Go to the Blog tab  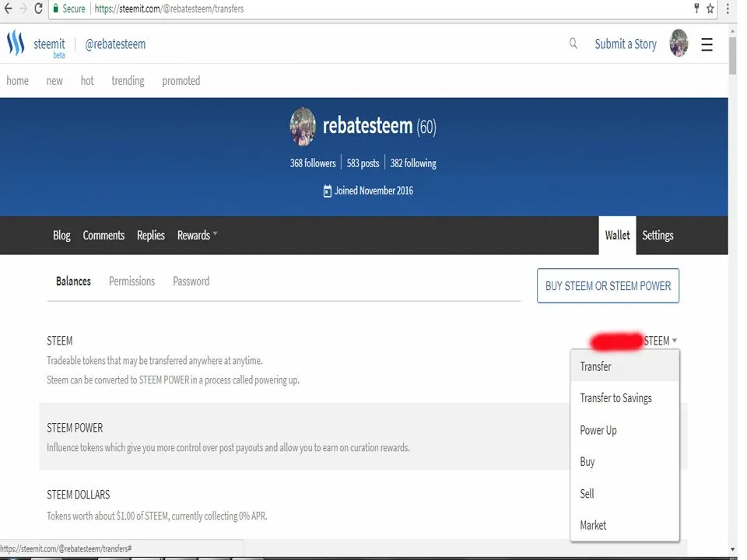pos(61,235)
